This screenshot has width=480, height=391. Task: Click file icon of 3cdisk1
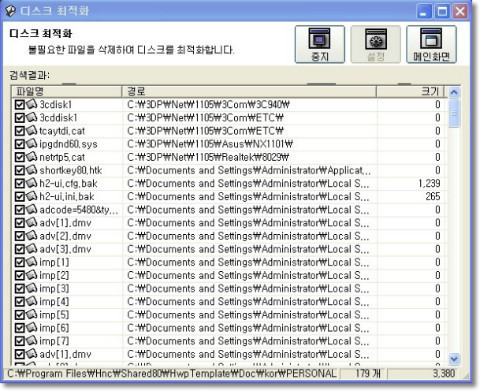click(x=31, y=104)
